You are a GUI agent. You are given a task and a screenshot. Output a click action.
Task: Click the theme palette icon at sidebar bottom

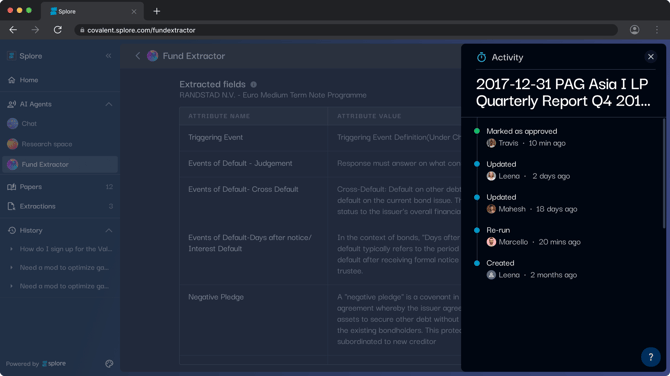click(x=109, y=364)
